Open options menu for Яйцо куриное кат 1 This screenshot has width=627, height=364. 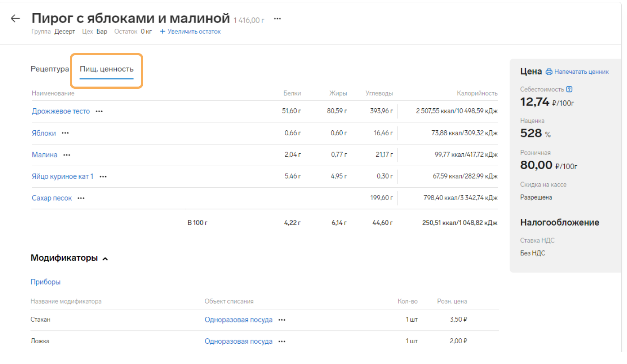(103, 177)
